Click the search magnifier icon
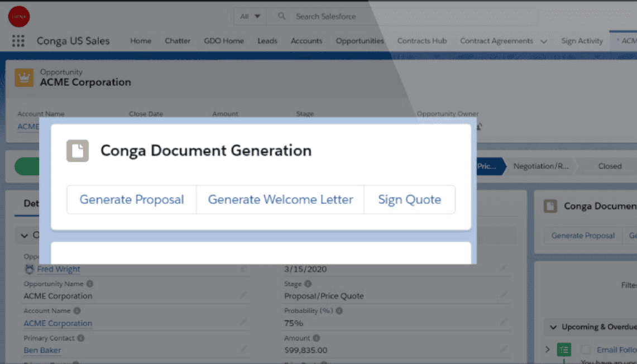This screenshot has height=364, width=637. click(281, 16)
